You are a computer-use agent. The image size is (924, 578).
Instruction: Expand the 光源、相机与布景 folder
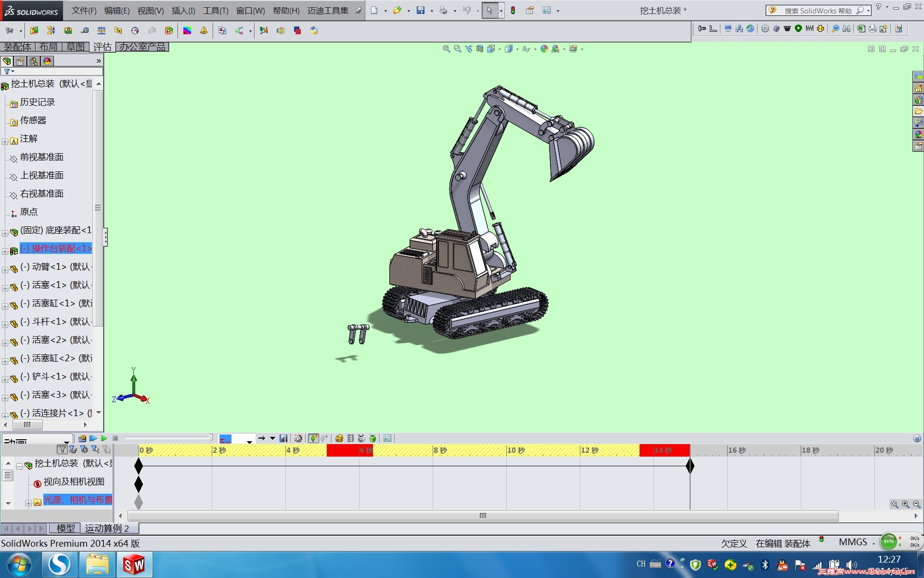(28, 502)
